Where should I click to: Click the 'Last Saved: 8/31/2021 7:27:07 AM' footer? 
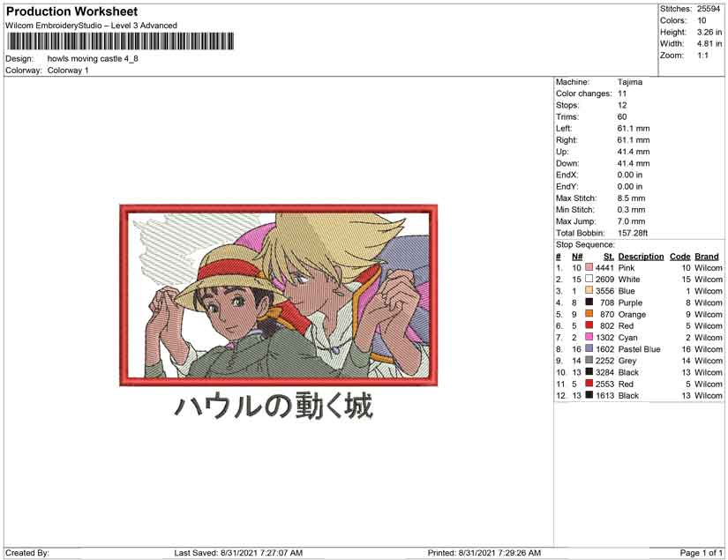tap(238, 553)
